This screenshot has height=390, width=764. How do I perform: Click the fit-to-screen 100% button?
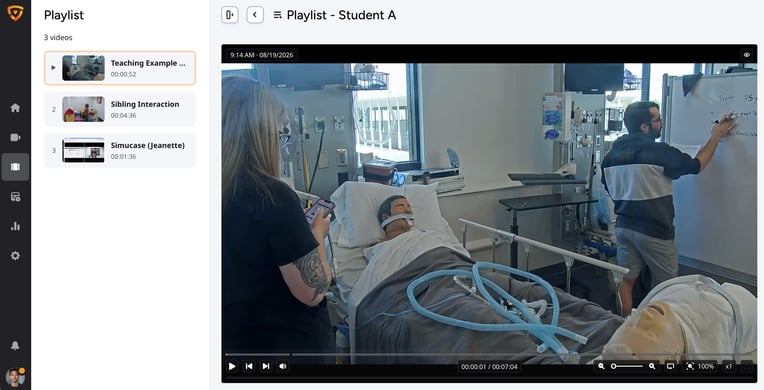coord(700,366)
